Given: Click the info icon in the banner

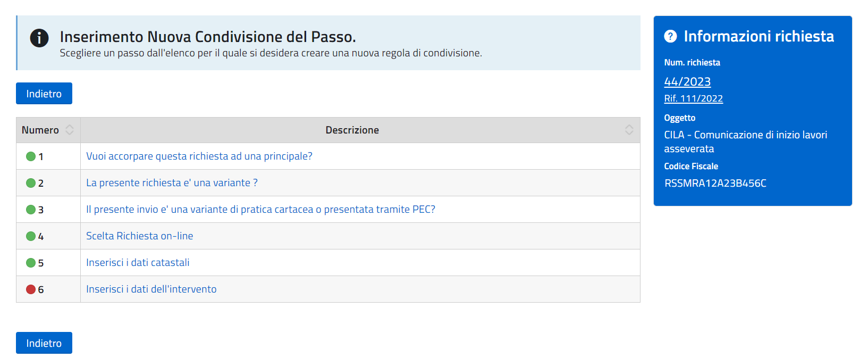Looking at the screenshot, I should pos(39,38).
